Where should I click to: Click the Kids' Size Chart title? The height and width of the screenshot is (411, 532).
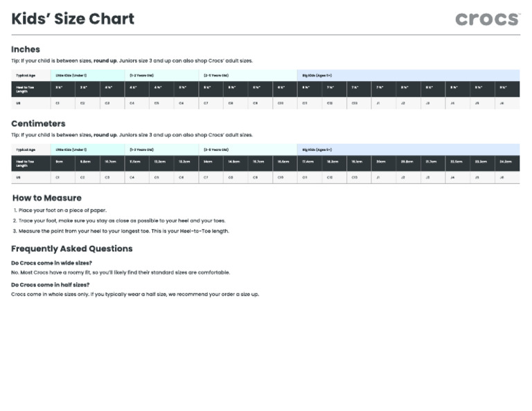tap(73, 19)
